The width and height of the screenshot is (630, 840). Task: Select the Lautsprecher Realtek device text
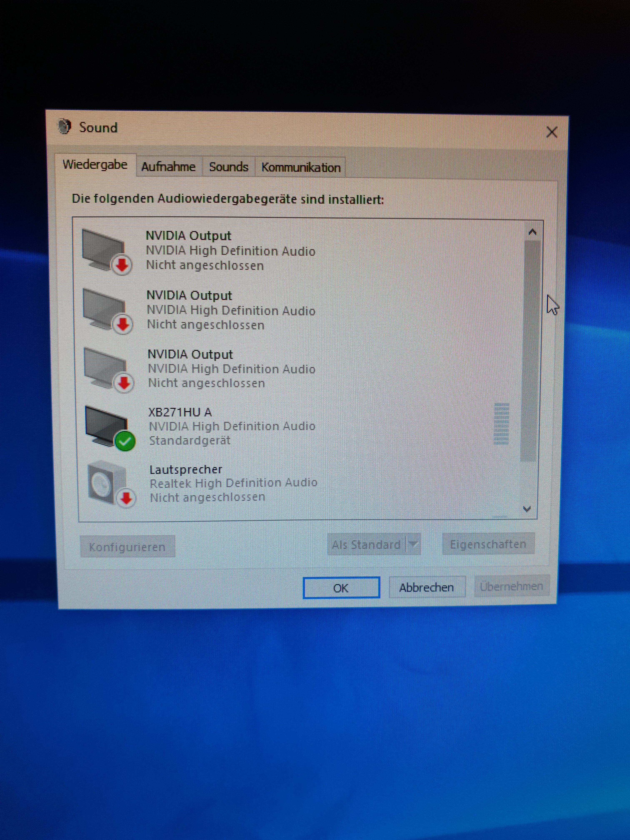pos(233,483)
